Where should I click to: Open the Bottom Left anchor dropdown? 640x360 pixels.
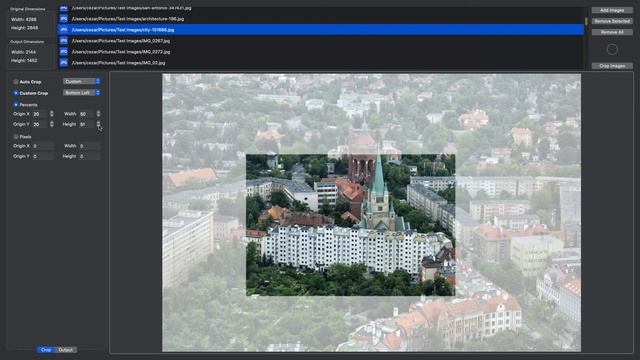[82, 93]
